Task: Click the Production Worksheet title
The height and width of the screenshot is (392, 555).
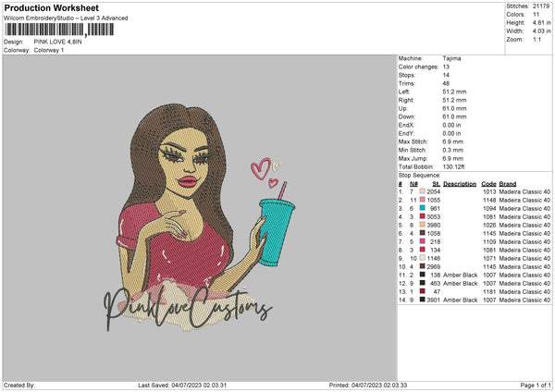Action: (51, 7)
